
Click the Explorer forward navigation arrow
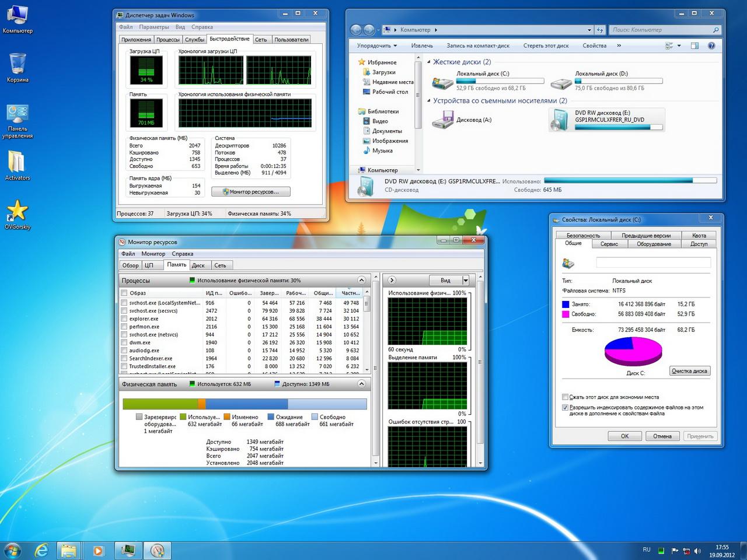pyautogui.click(x=369, y=30)
